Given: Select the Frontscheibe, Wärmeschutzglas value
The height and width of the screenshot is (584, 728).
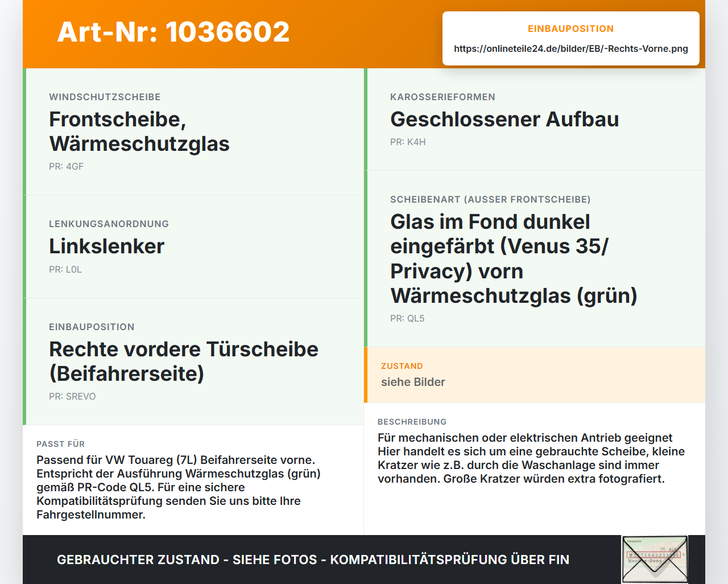Looking at the screenshot, I should tap(139, 131).
